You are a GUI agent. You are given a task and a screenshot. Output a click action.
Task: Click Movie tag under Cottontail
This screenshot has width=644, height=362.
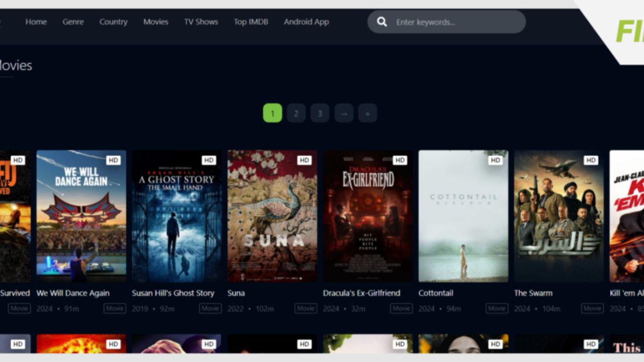coord(497,309)
